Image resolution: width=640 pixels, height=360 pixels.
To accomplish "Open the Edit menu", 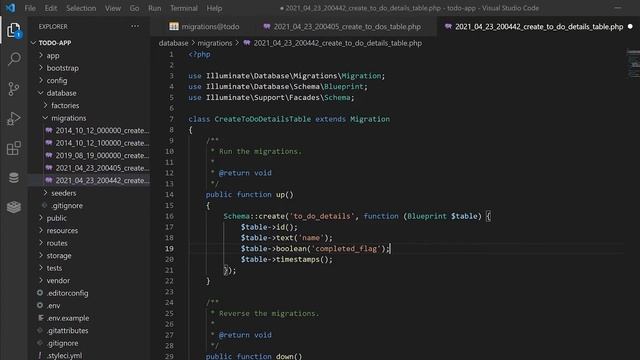I will [x=51, y=8].
